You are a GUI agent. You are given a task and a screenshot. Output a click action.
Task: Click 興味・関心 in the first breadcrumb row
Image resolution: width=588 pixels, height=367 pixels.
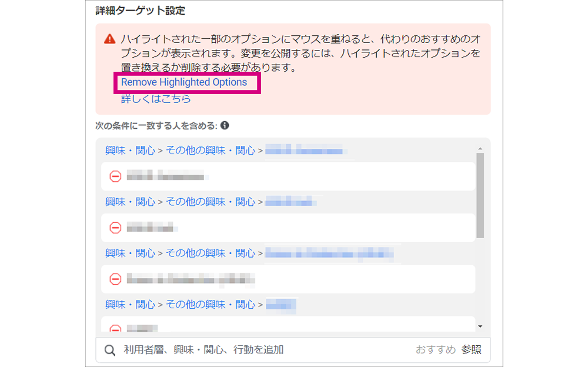click(x=130, y=151)
